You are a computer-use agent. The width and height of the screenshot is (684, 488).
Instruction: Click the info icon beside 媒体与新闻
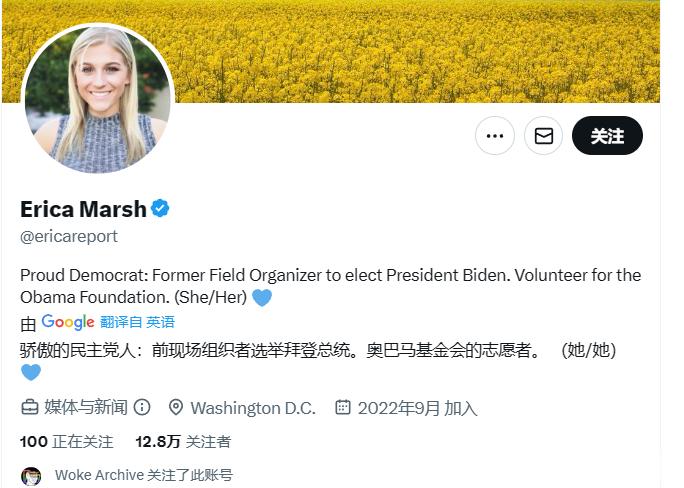[142, 407]
